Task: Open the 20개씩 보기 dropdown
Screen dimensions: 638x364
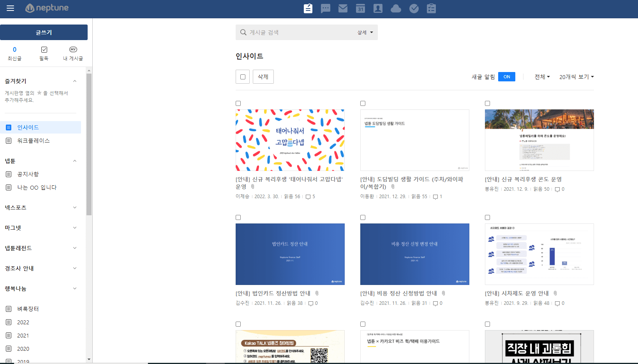Action: pos(576,77)
